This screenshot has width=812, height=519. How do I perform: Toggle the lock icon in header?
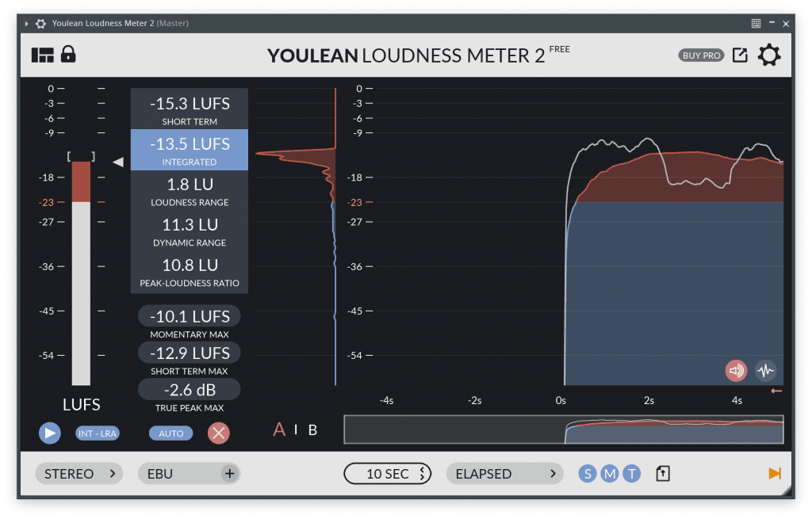tap(68, 54)
